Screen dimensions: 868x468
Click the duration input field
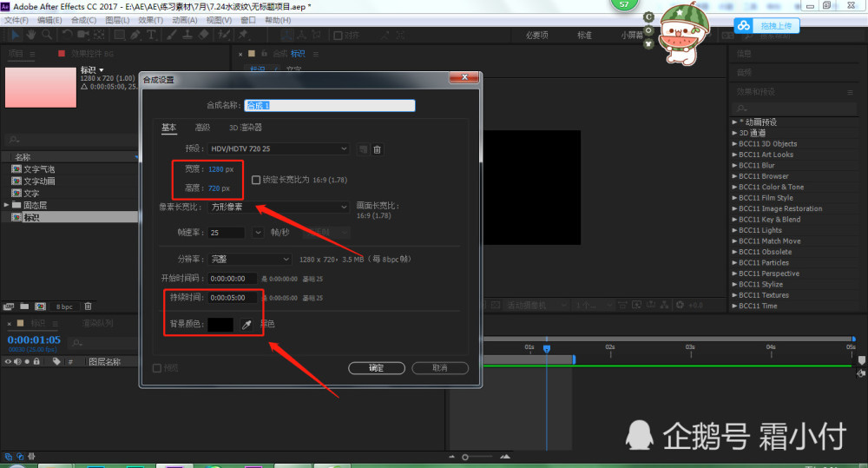point(233,298)
